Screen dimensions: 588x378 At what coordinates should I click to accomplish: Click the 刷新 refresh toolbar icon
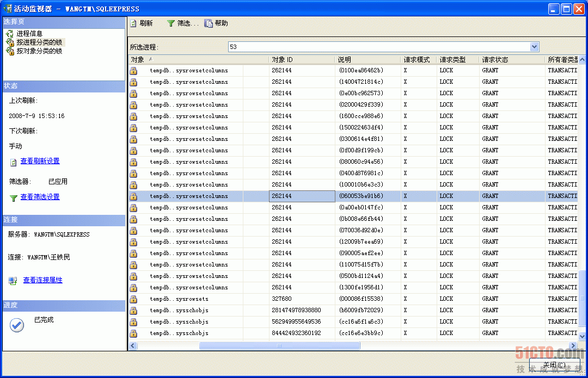[x=133, y=23]
